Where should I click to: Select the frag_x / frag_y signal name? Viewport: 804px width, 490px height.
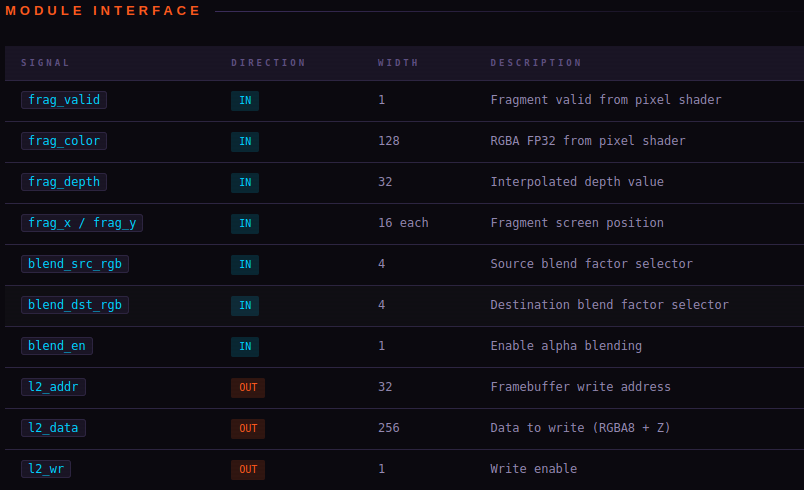pos(82,223)
